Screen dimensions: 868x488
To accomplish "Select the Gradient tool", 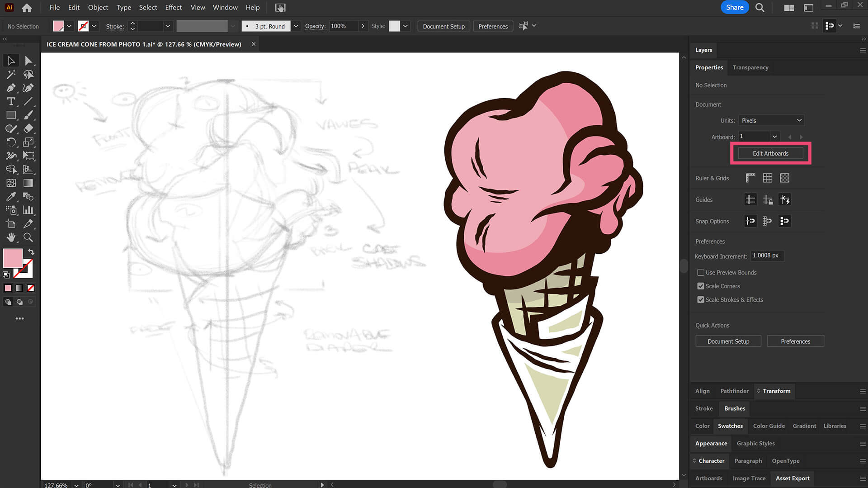I will pos(28,183).
